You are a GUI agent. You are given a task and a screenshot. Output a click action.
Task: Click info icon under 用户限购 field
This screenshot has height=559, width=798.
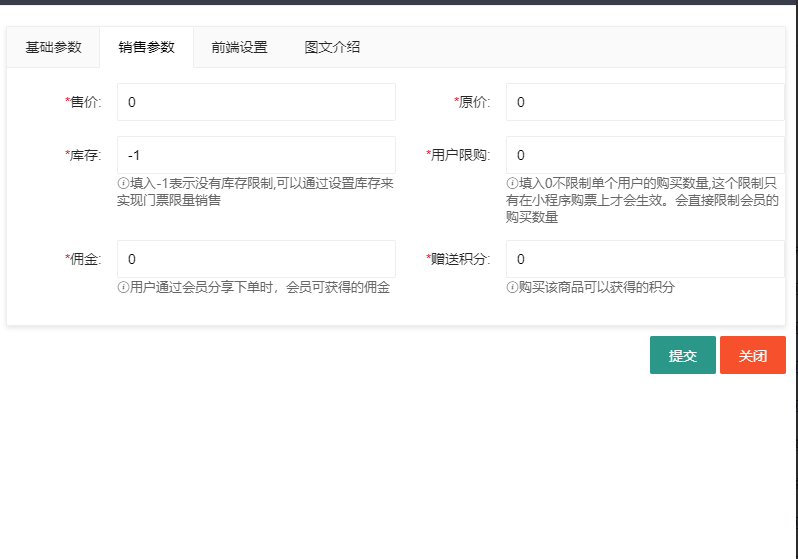tap(512, 184)
